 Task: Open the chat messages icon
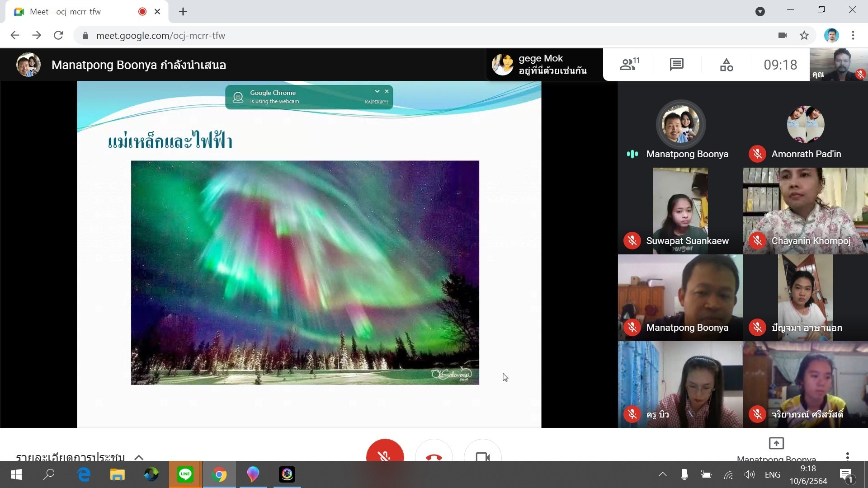click(x=676, y=65)
